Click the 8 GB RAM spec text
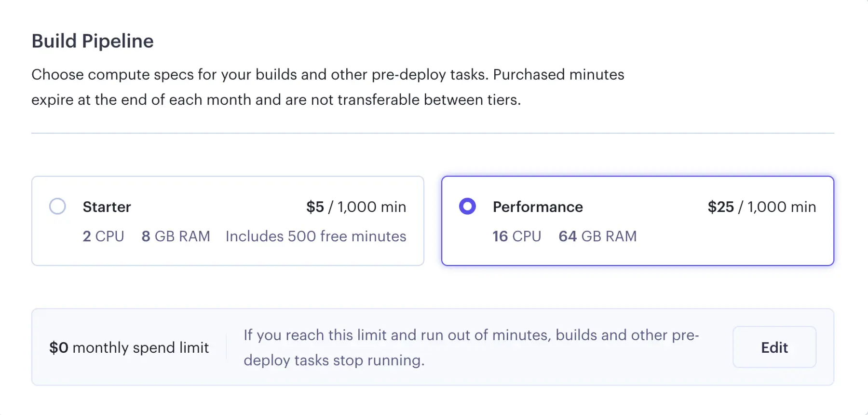Screen dimensions: 868x415 176,236
